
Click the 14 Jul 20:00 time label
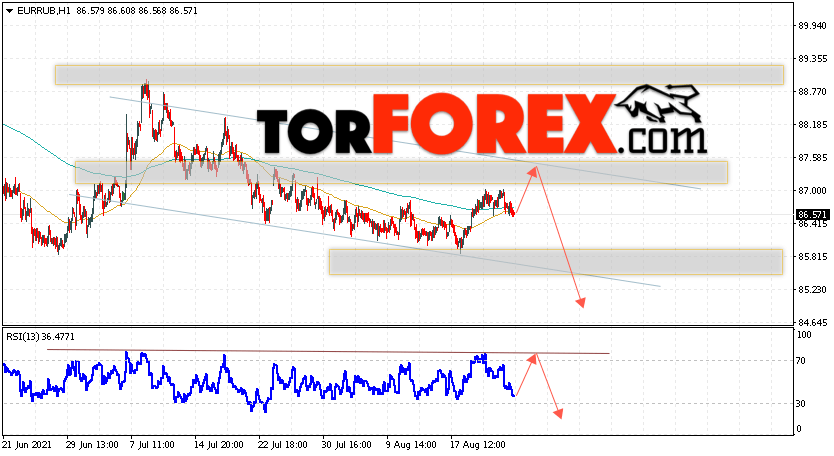coord(219,444)
